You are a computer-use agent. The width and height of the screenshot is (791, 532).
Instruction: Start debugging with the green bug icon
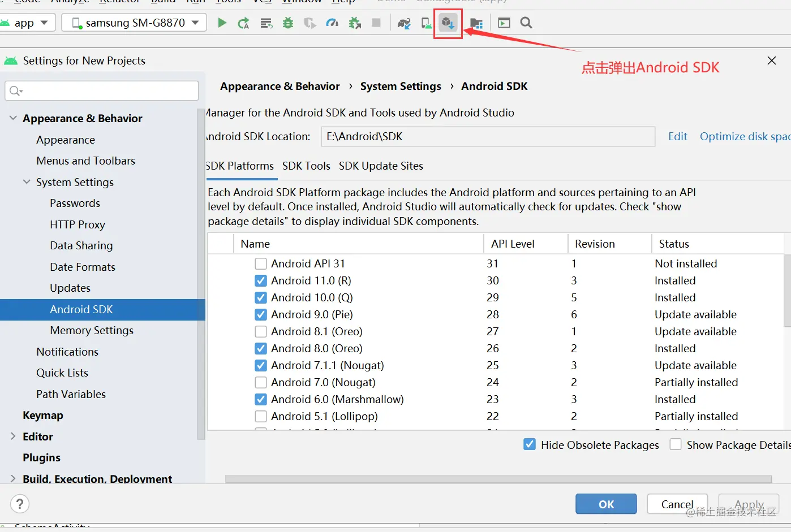[288, 23]
